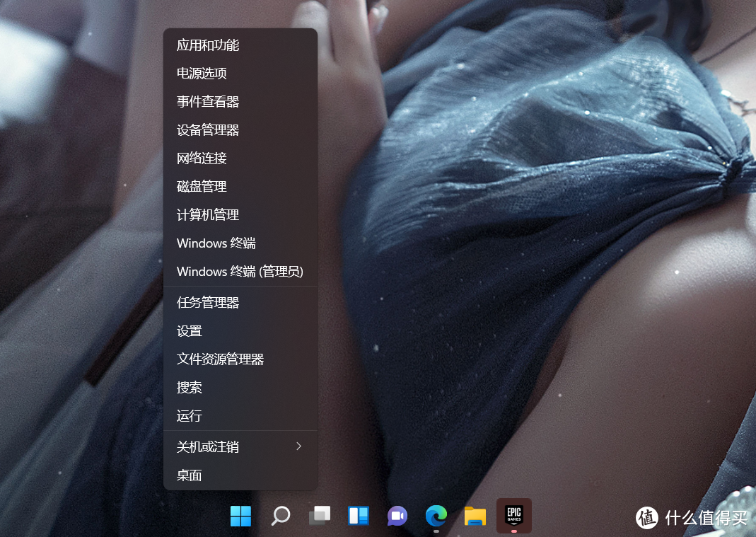Viewport: 756px width, 537px height.
Task: Open 任务管理器 from the menu
Action: 209,302
